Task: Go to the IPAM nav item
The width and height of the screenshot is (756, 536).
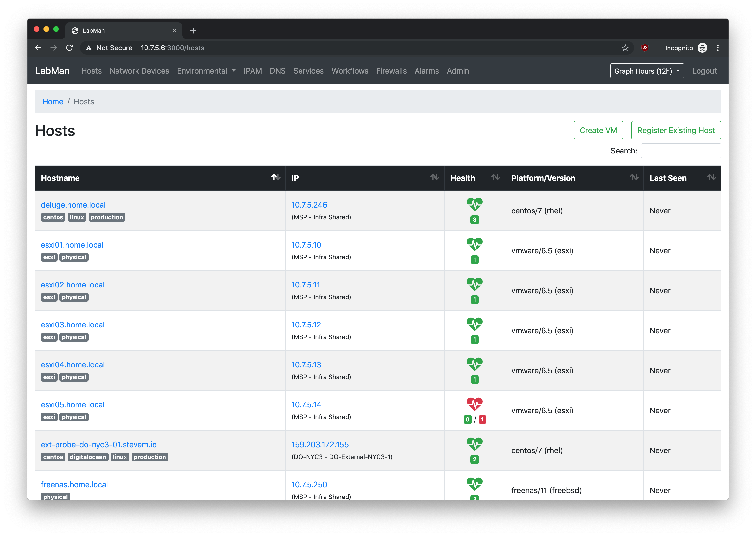Action: (252, 71)
